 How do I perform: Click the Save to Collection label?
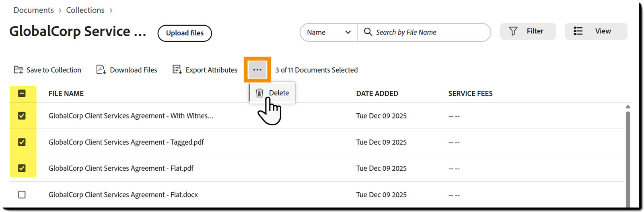[54, 70]
